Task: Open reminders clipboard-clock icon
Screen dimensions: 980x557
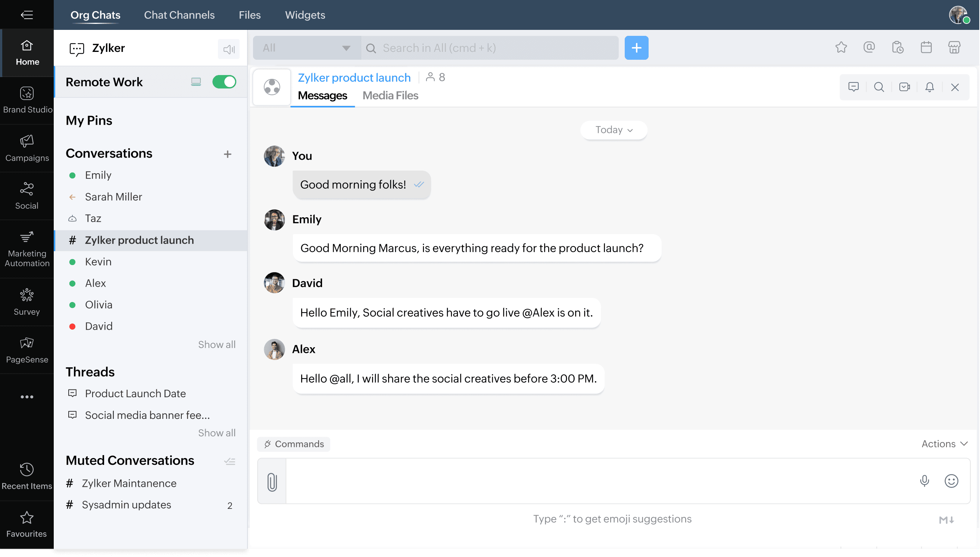Action: point(898,47)
